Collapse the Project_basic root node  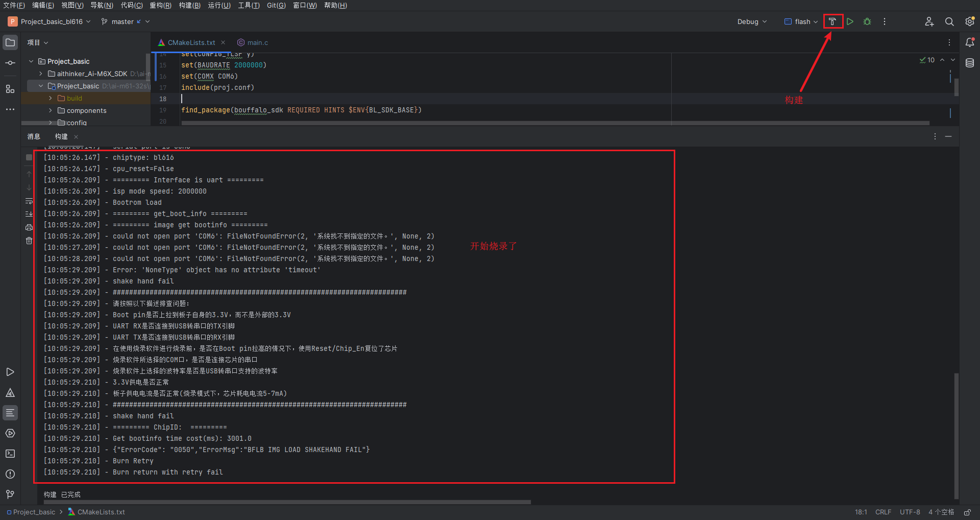31,61
